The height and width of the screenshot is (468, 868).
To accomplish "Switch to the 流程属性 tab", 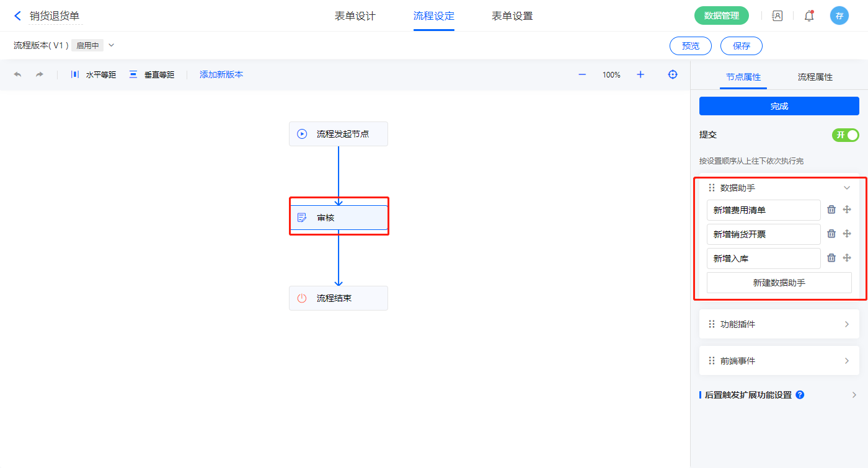I will point(815,77).
